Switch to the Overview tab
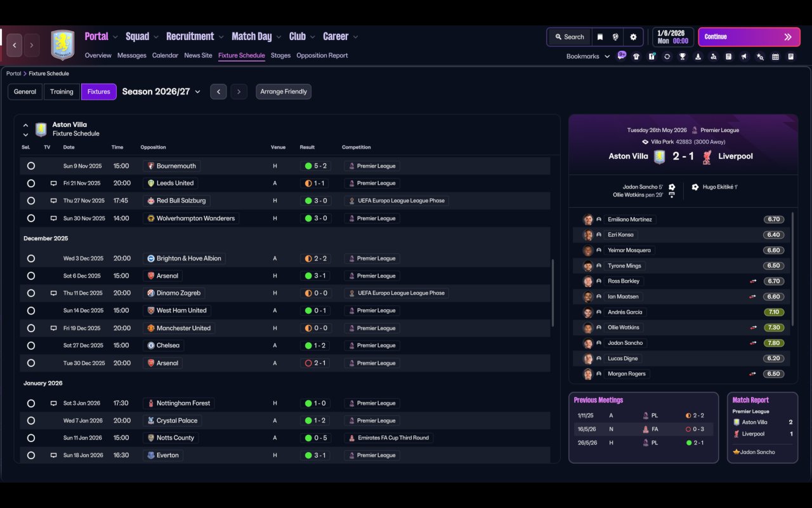The width and height of the screenshot is (812, 508). point(98,55)
